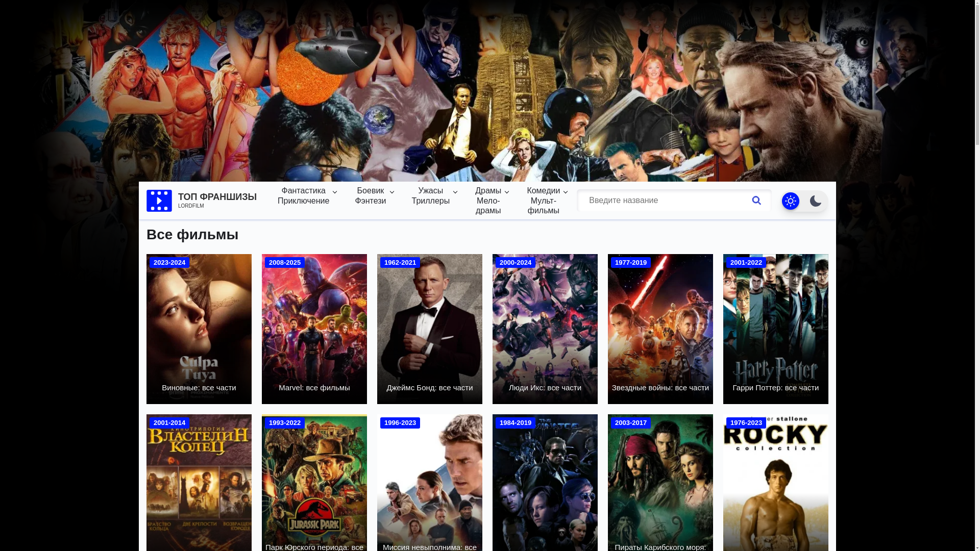The height and width of the screenshot is (551, 980).
Task: Click the 2003-2017 year badge
Action: [631, 423]
